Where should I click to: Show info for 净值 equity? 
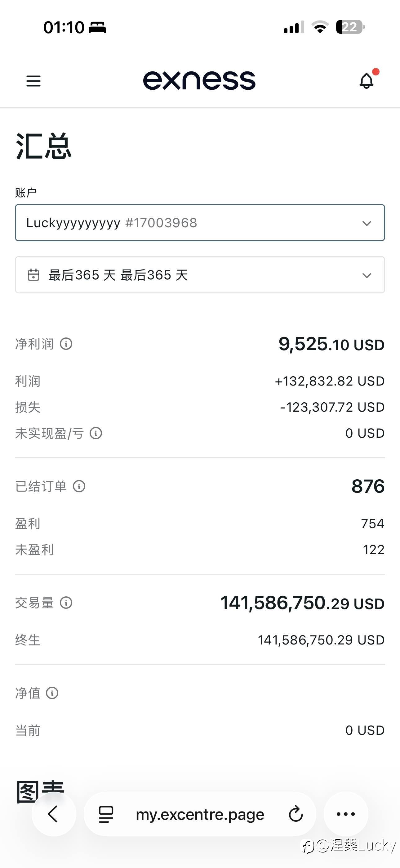click(x=52, y=693)
